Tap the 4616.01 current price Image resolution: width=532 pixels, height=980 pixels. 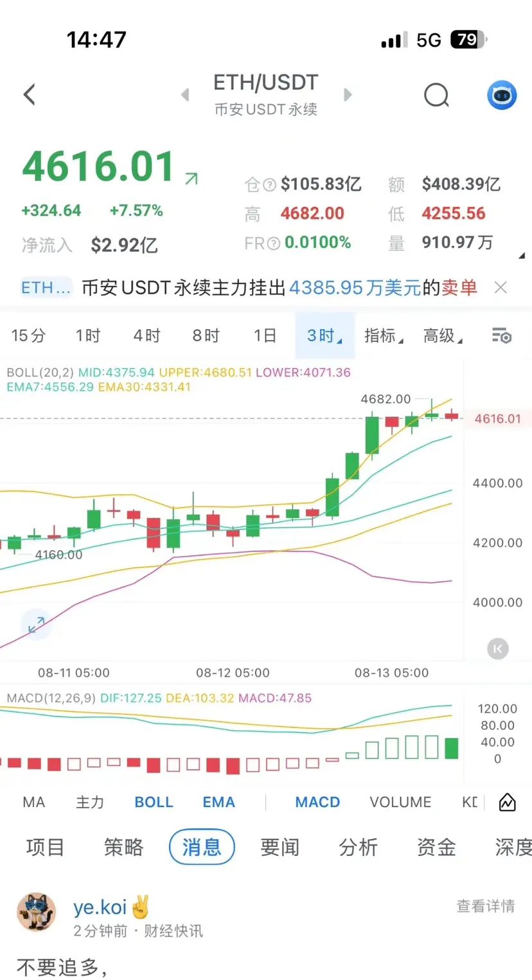point(98,167)
